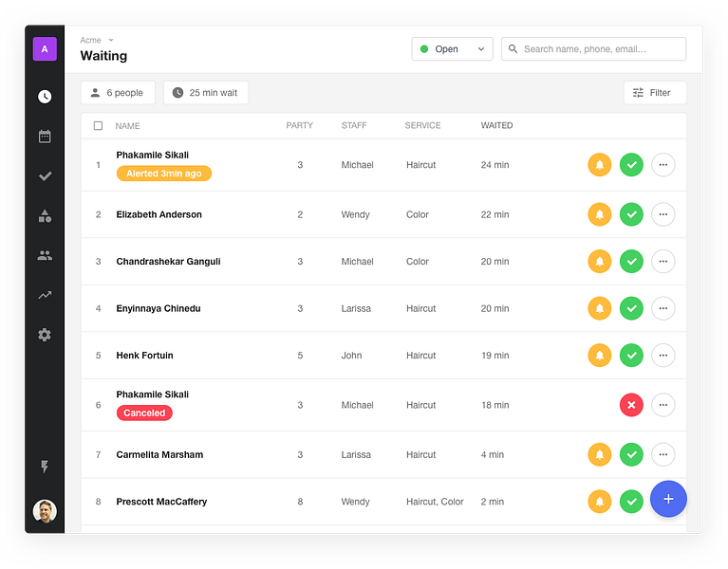Viewport: 728px width, 569px height.
Task: Click the blue plus add button
Action: [668, 499]
